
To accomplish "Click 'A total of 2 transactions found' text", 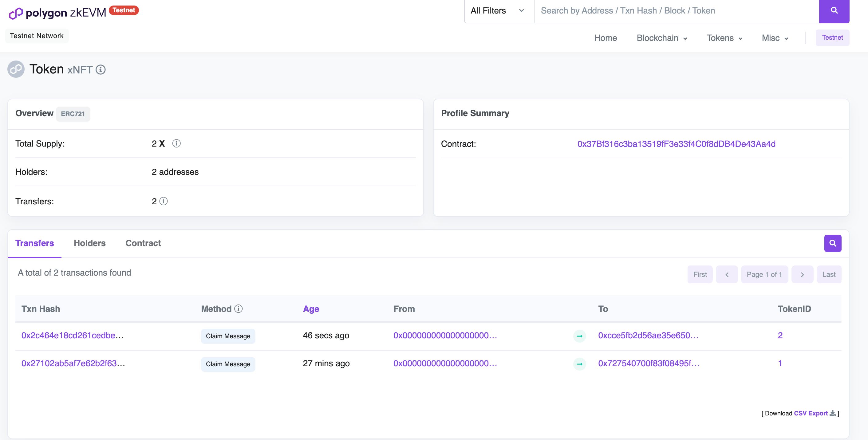I will click(74, 273).
